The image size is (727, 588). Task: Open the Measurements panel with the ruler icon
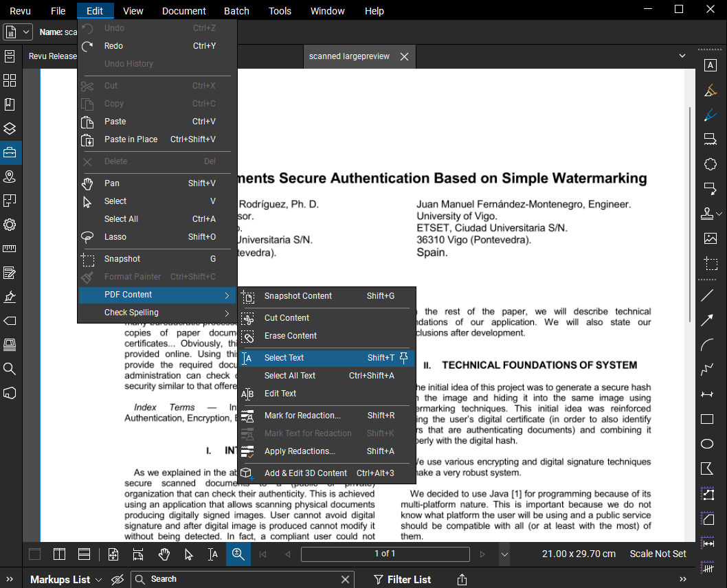(9, 249)
